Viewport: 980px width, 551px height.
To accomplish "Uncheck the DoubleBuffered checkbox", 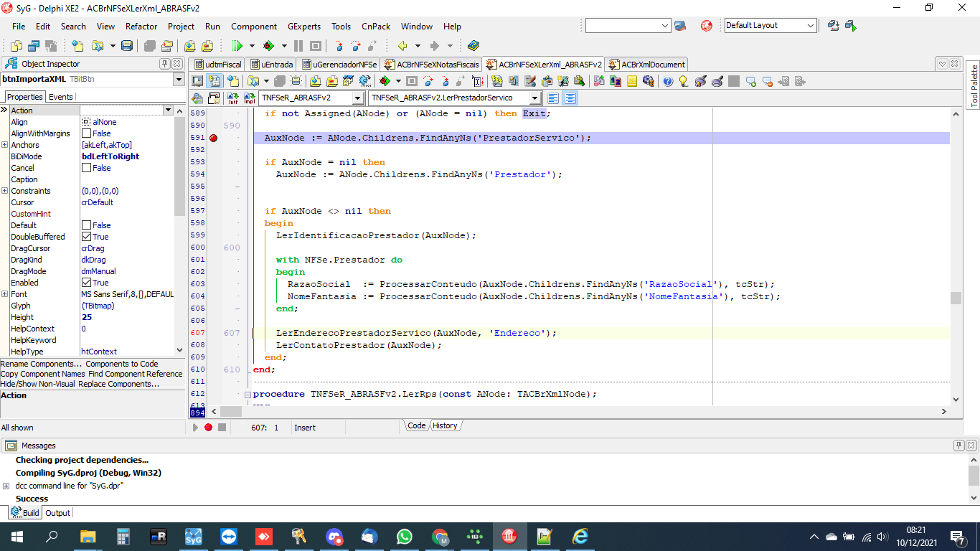I will [x=86, y=237].
